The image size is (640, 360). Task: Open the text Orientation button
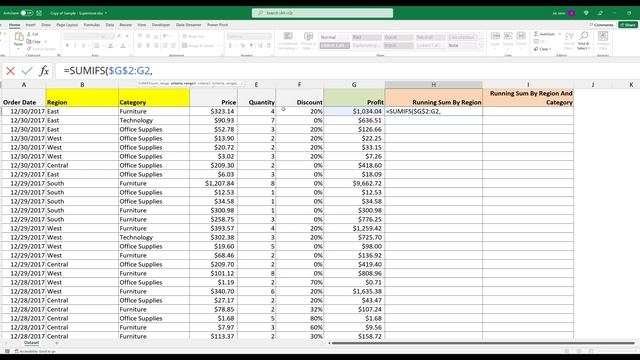pyautogui.click(x=166, y=36)
